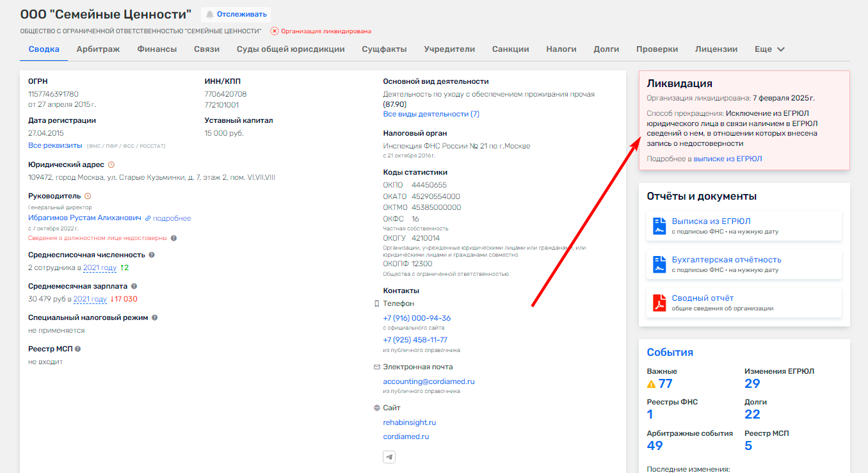Open Все виды деятельности (7) link
868x473 pixels.
431,114
